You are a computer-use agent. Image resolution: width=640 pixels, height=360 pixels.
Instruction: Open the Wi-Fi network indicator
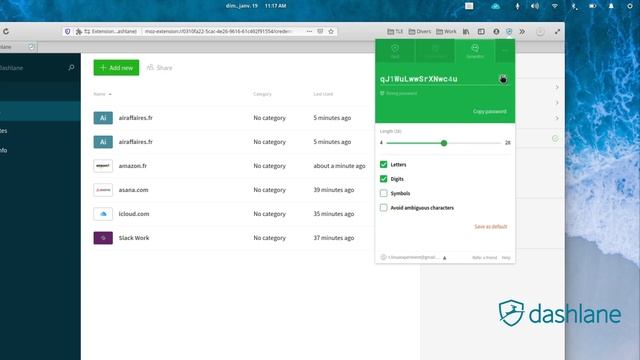coord(554,6)
